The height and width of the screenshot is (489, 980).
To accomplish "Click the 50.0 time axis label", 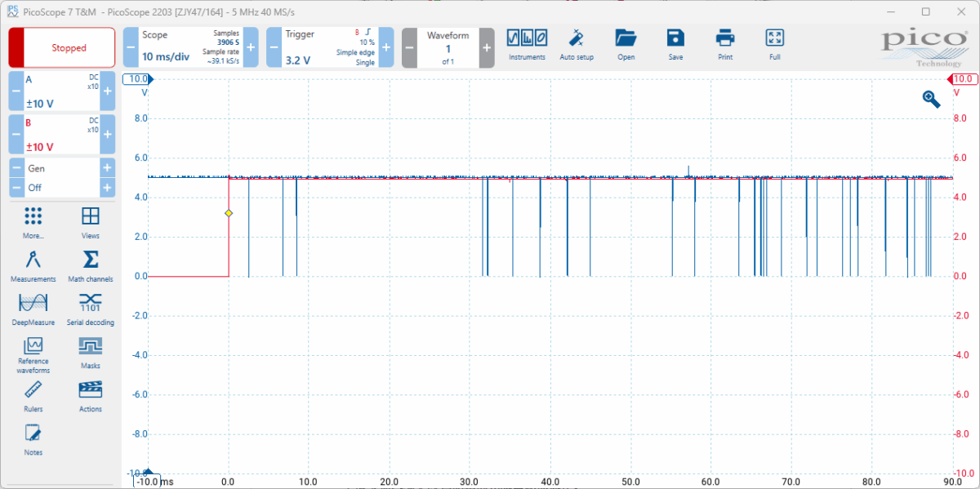I will 630,481.
